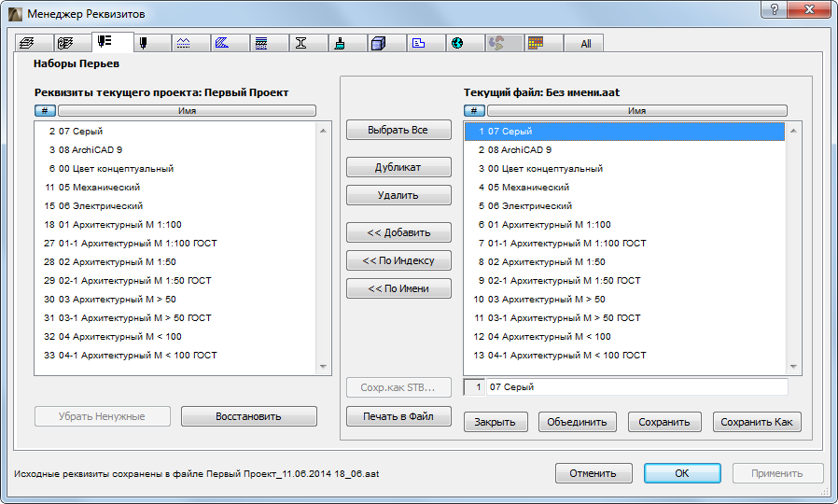Click the down arrow of the left list scrollbar

tap(323, 367)
